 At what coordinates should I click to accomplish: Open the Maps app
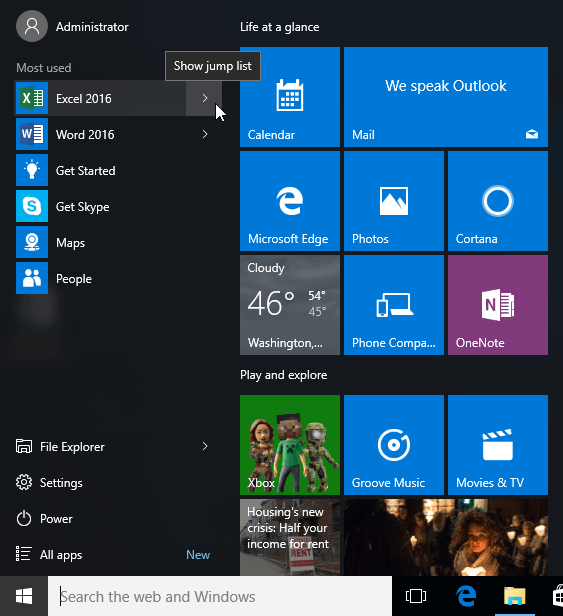pos(118,242)
